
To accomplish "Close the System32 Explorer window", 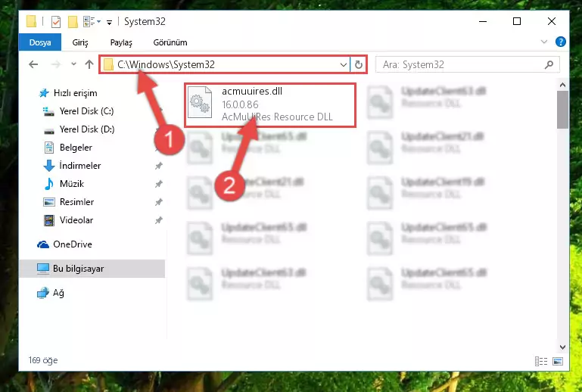I will pyautogui.click(x=551, y=21).
